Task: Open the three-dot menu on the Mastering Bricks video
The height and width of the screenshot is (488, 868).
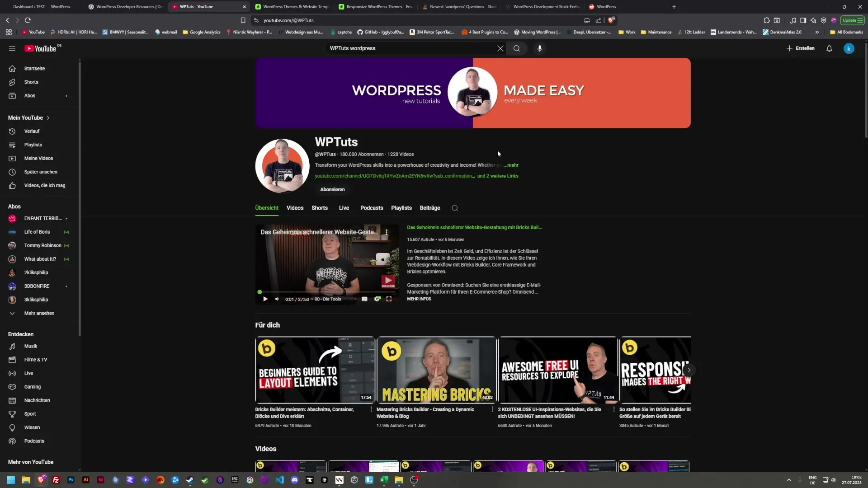Action: click(491, 409)
